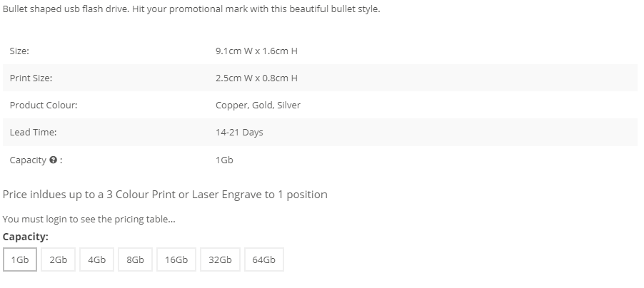Viewport: 644px width, 288px height.
Task: Click the Lead Time label
Action: [x=34, y=133]
